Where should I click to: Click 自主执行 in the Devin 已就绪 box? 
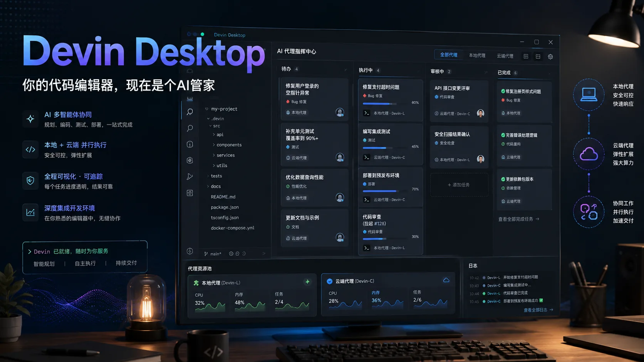[85, 264]
